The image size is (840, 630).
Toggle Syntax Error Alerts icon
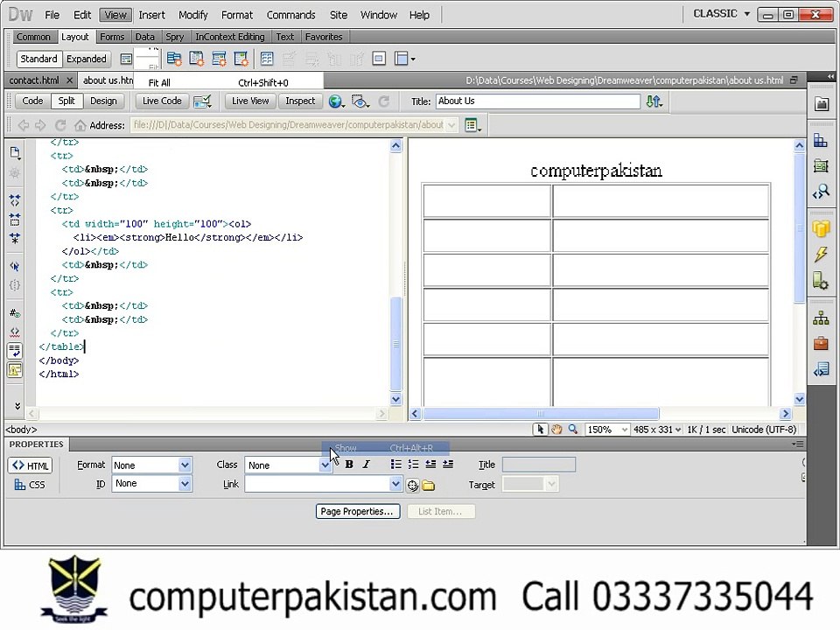[x=15, y=369]
